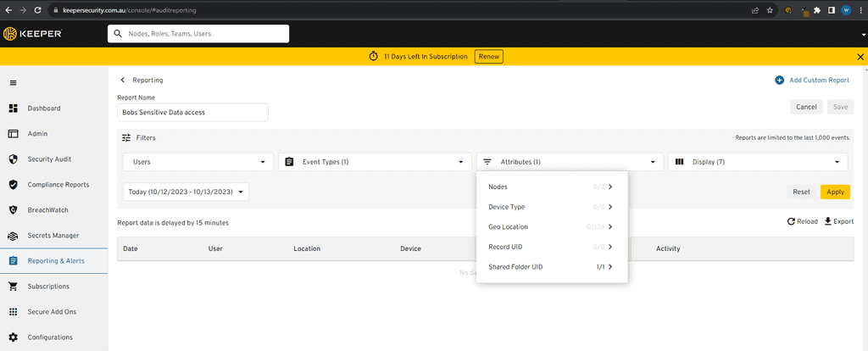
Task: Open the Users filter dropdown
Action: [198, 162]
